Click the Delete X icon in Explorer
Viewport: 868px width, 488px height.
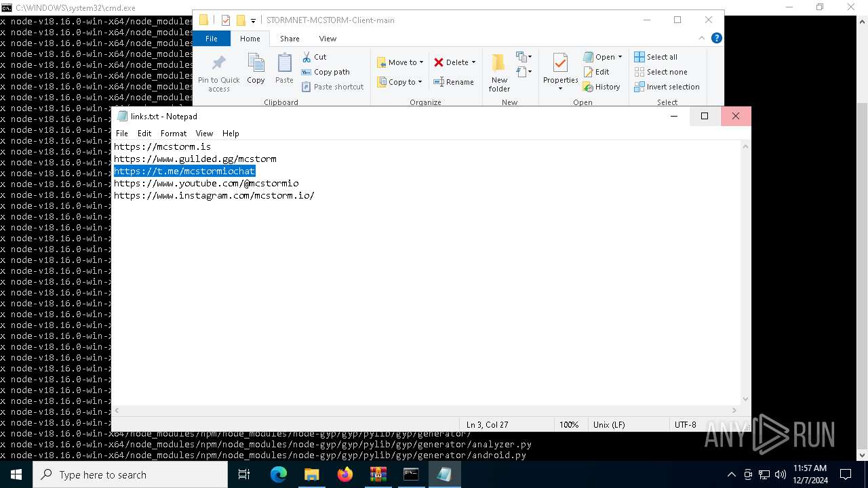point(439,62)
